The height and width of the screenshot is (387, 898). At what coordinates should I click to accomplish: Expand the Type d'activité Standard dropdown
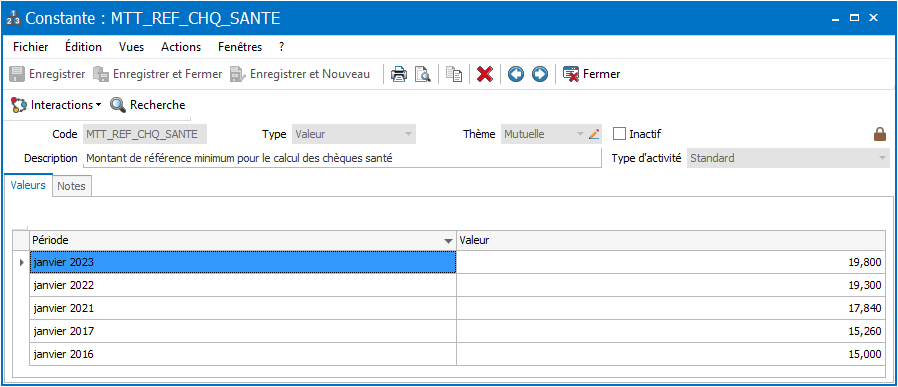click(882, 158)
